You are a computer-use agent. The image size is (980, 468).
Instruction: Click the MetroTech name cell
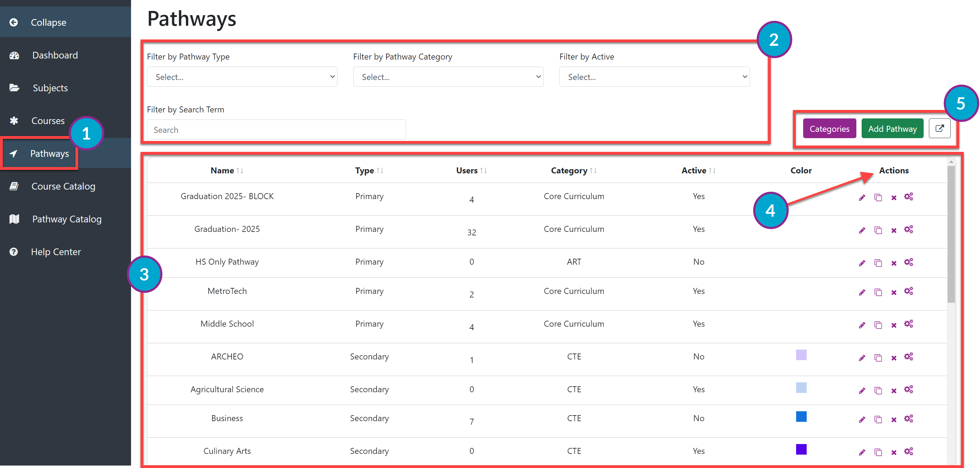click(227, 291)
